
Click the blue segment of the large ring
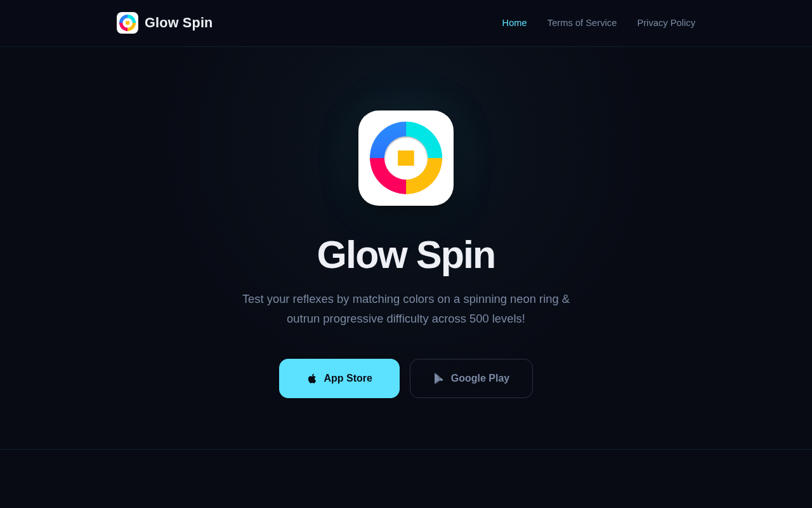coord(385,137)
